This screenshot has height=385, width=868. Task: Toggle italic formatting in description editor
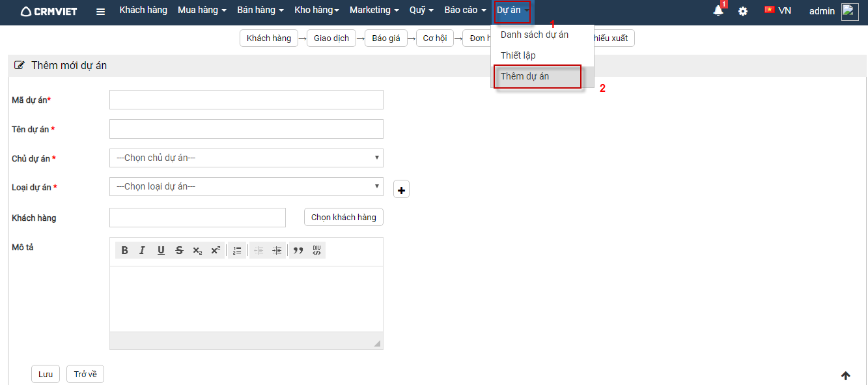tap(143, 251)
